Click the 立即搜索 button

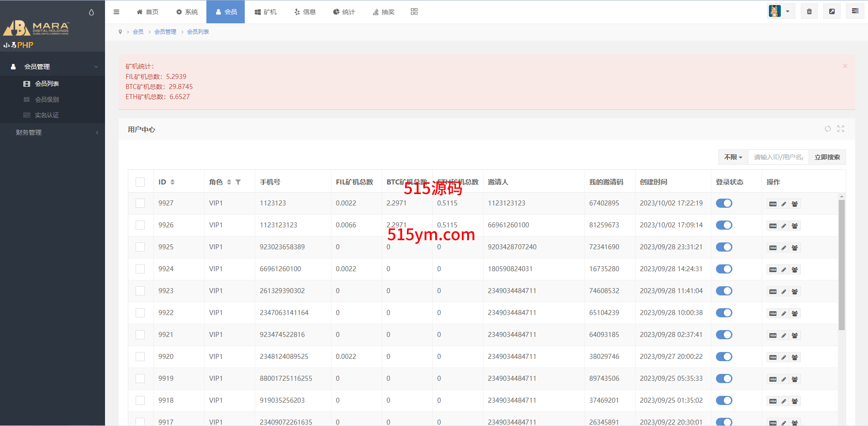click(827, 157)
